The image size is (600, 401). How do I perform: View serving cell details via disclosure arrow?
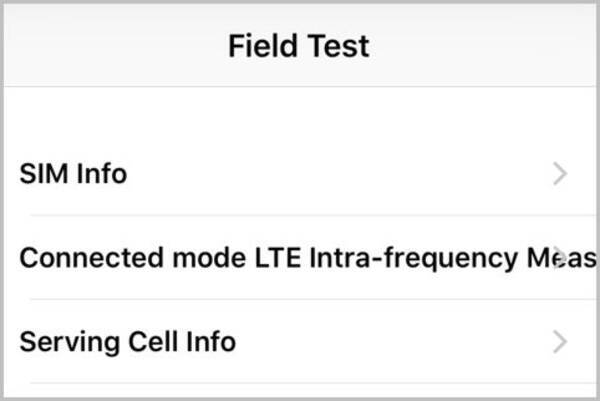(560, 342)
